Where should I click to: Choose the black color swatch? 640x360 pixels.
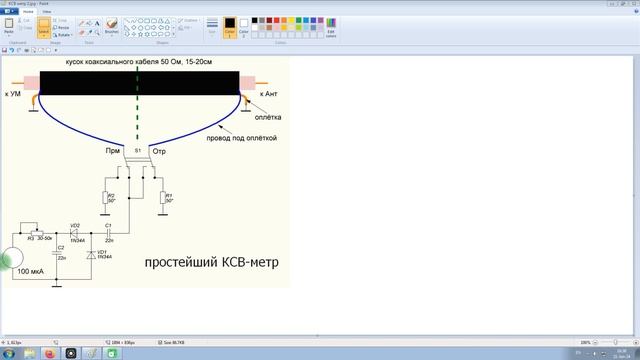pyautogui.click(x=255, y=20)
